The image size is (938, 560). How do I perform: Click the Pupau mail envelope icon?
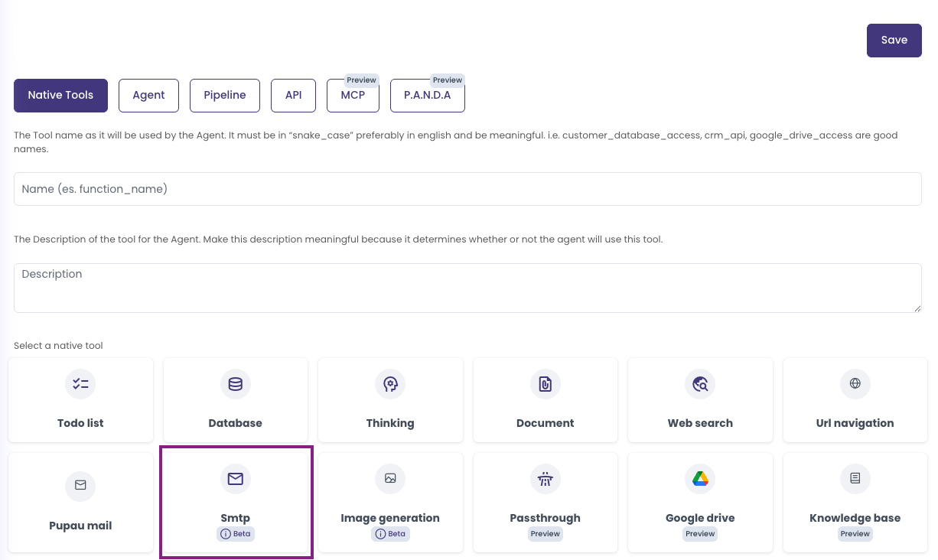pyautogui.click(x=80, y=486)
